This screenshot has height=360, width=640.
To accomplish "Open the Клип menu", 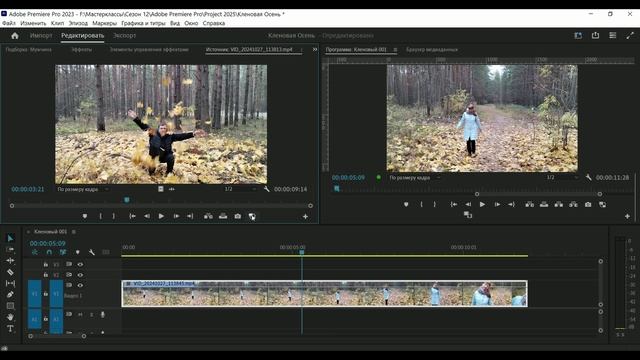I will point(57,23).
